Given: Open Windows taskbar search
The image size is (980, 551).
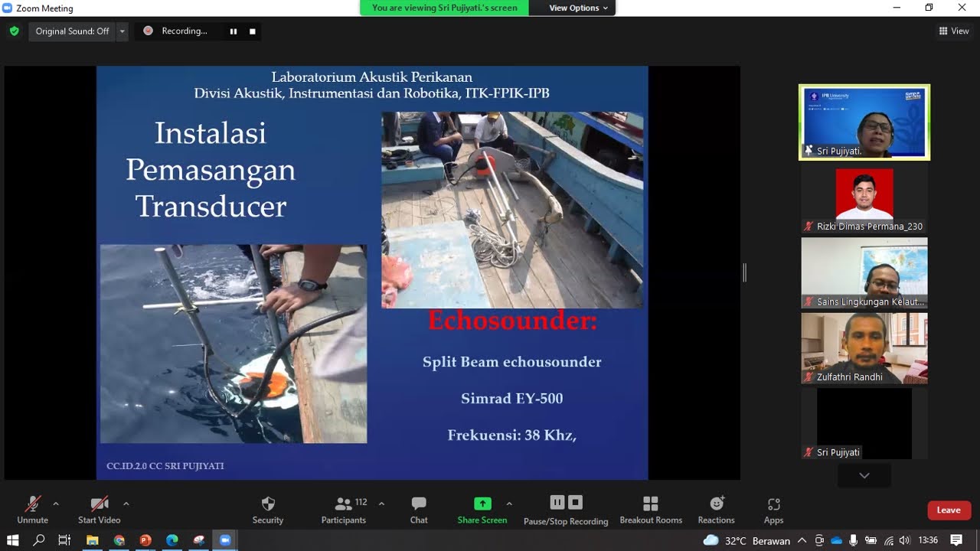Looking at the screenshot, I should [39, 540].
